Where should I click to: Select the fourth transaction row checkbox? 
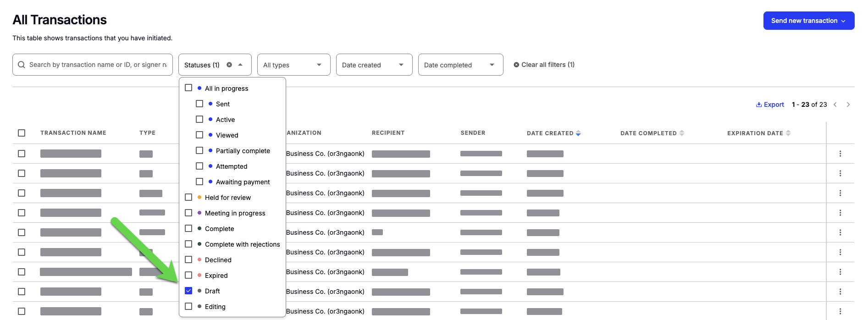tap(22, 213)
